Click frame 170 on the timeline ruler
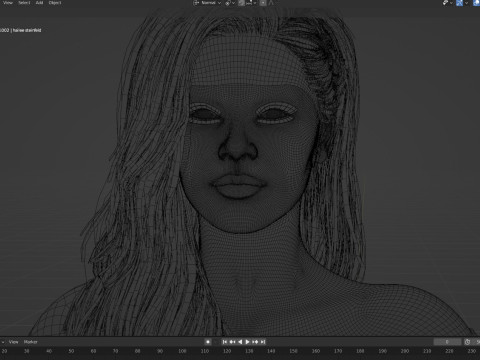Viewport: 480px width, 360px height. pyautogui.click(x=338, y=351)
